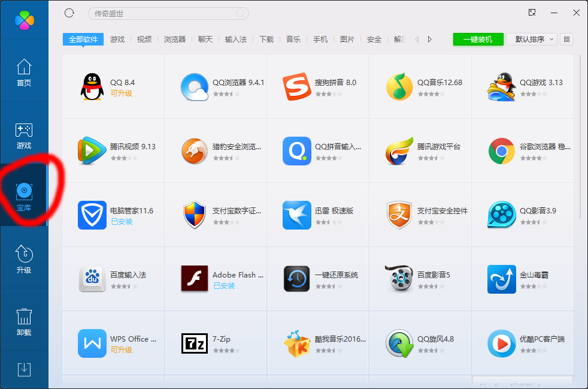This screenshot has width=588, height=389.
Task: Switch to the 图片 category tab
Action: [347, 39]
